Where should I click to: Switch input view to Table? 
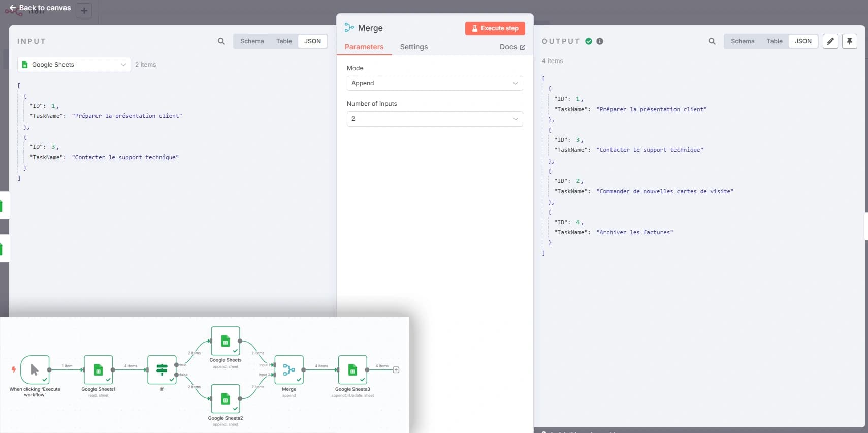pyautogui.click(x=284, y=41)
